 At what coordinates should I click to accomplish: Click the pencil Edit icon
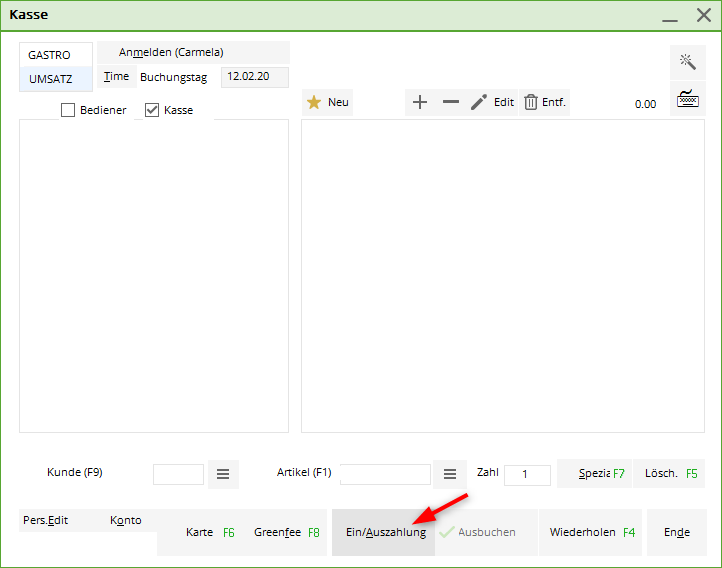click(x=480, y=102)
